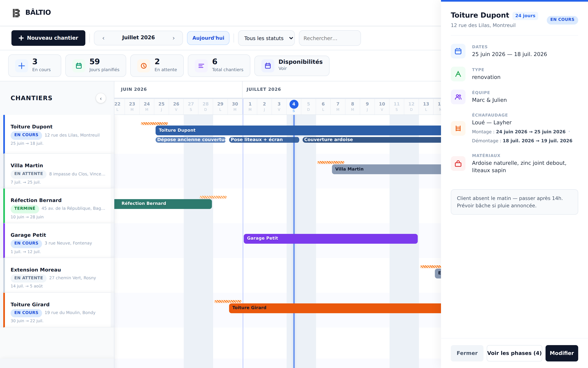Click the Échafaudage scaffold icon
588x368 pixels.
click(x=458, y=128)
